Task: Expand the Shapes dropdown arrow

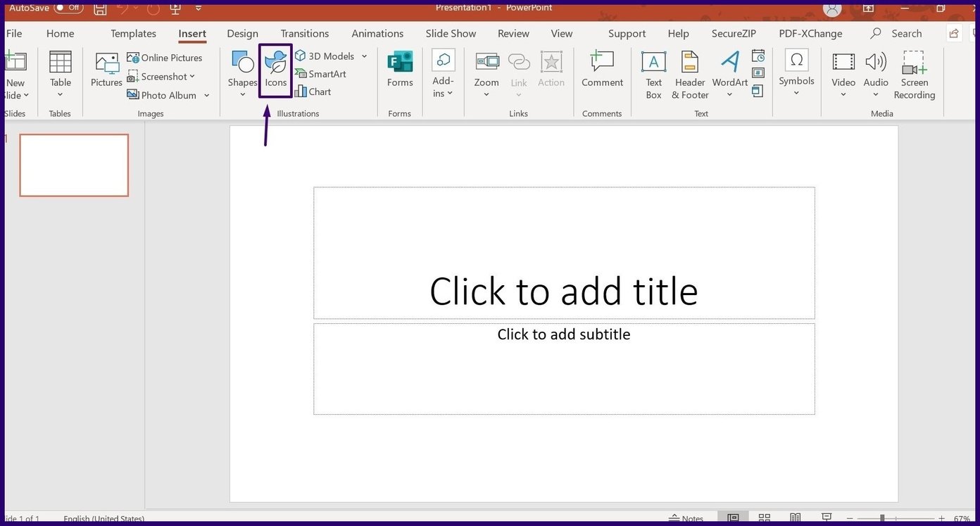Action: pyautogui.click(x=242, y=94)
